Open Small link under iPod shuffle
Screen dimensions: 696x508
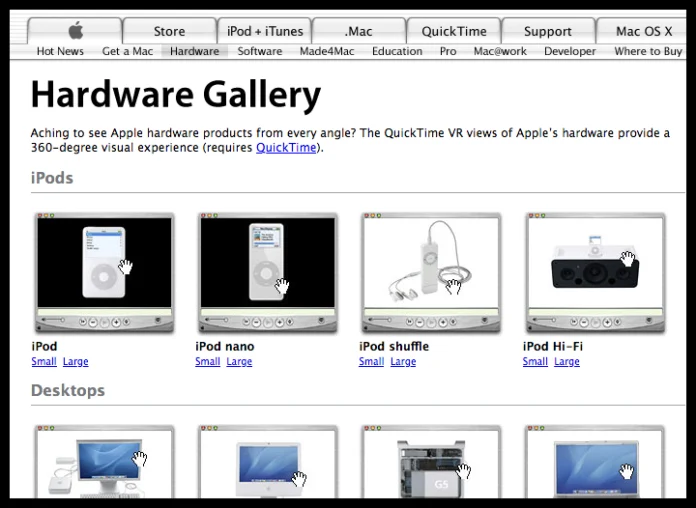372,361
